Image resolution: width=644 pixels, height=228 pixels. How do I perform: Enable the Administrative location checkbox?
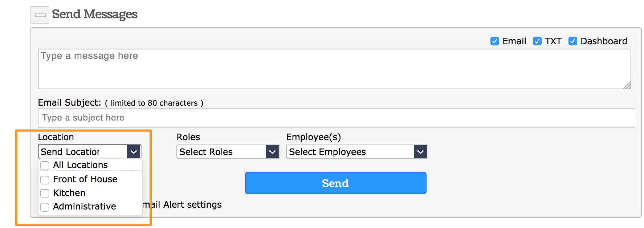click(45, 207)
